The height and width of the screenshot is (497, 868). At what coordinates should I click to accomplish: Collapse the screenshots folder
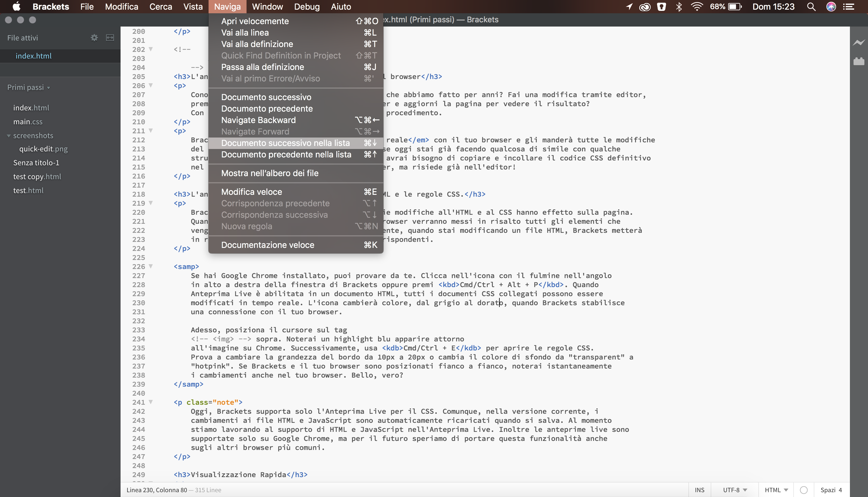(x=9, y=135)
